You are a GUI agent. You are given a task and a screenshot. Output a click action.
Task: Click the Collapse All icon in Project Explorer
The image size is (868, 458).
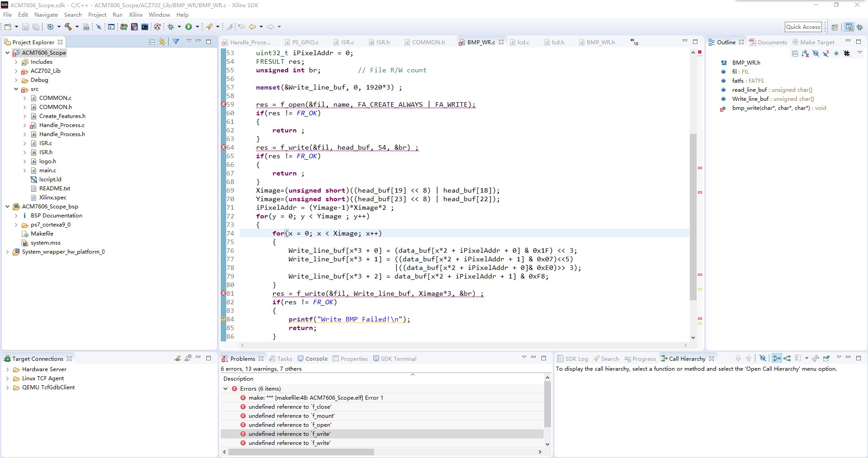152,42
